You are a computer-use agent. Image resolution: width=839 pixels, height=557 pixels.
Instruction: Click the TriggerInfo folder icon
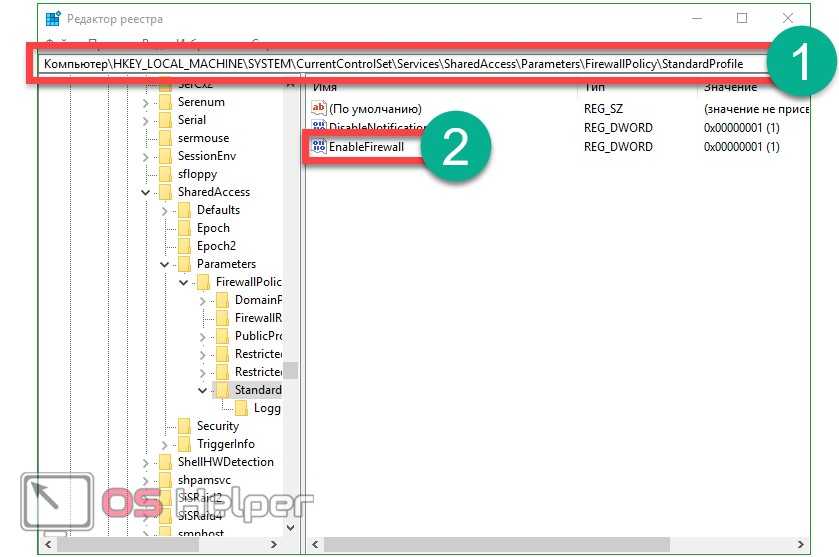185,444
